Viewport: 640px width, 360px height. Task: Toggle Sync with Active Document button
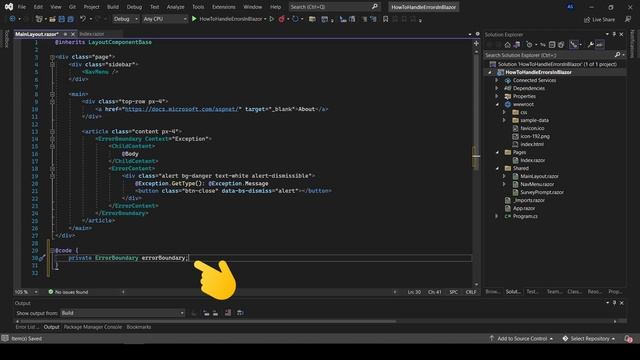pos(543,45)
